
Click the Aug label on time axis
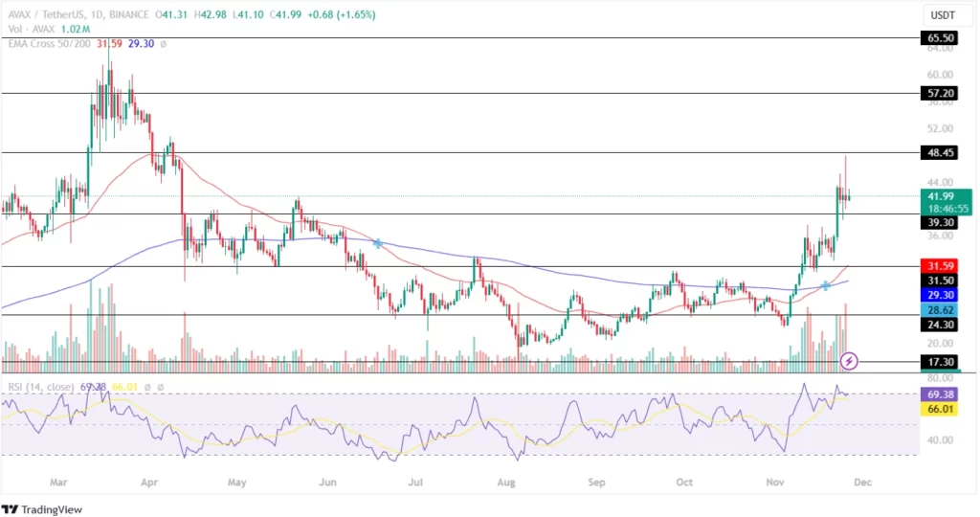pyautogui.click(x=505, y=482)
